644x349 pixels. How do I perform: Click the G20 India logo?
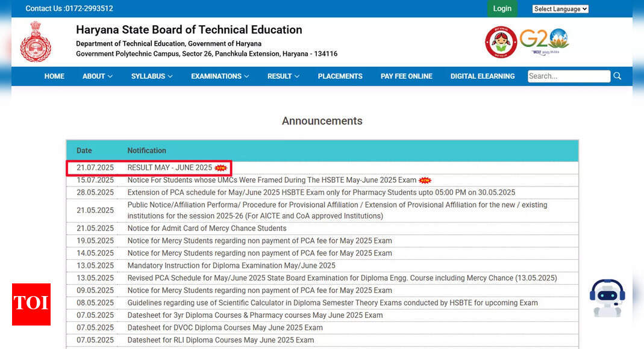(544, 42)
